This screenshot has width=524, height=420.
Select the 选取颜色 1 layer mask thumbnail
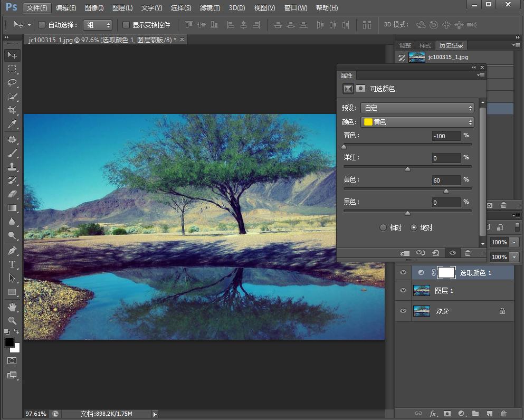point(446,273)
